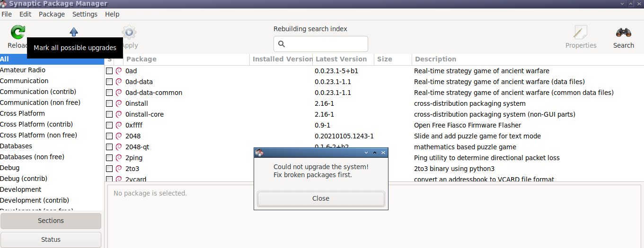Close the upgrade error dialog

321,199
